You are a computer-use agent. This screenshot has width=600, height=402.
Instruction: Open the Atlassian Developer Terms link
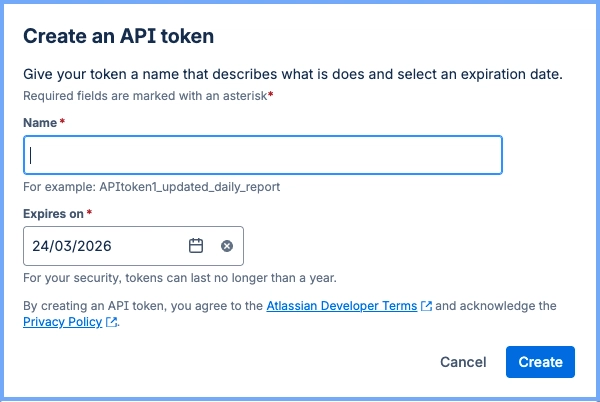342,306
